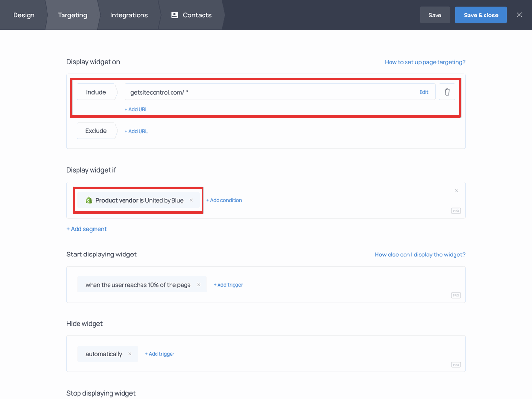
Task: Add a condition to the segment
Action: [x=224, y=200]
